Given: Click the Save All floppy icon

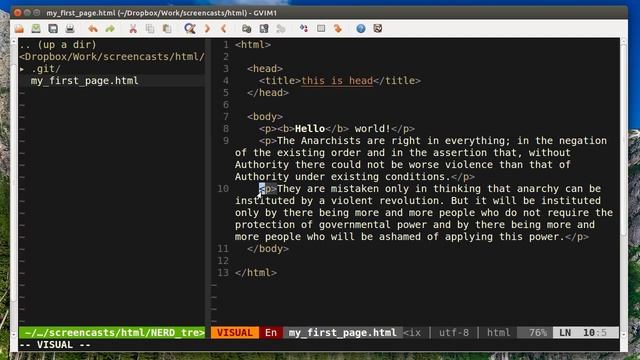Looking at the screenshot, I should click(53, 29).
